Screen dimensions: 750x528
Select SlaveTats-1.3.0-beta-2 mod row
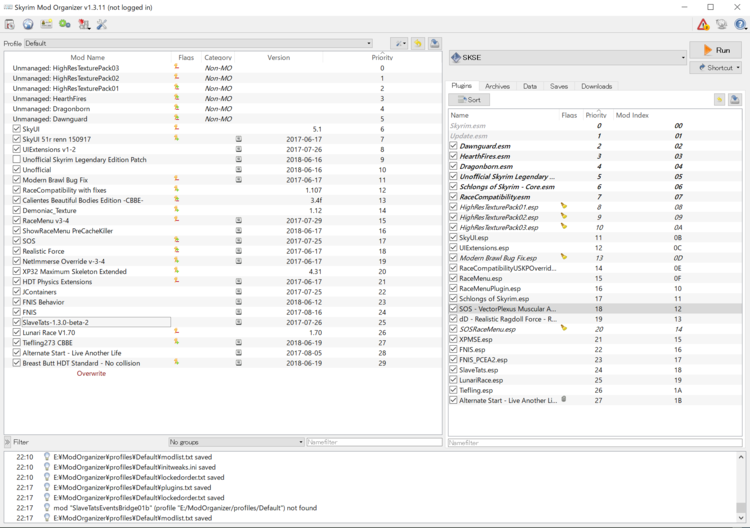pyautogui.click(x=223, y=322)
